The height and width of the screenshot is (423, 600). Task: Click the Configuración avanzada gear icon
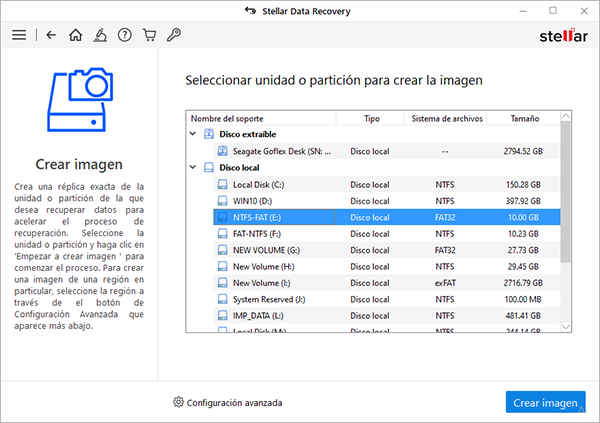click(x=179, y=402)
